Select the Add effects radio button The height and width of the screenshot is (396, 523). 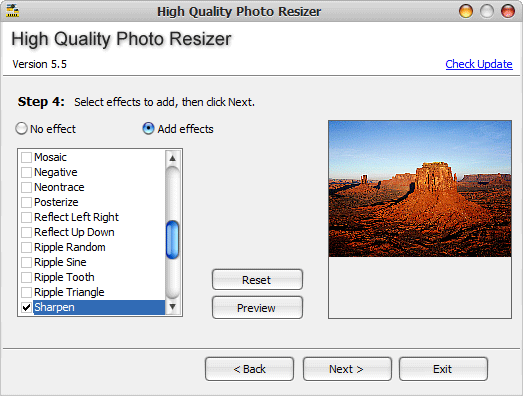(x=148, y=129)
